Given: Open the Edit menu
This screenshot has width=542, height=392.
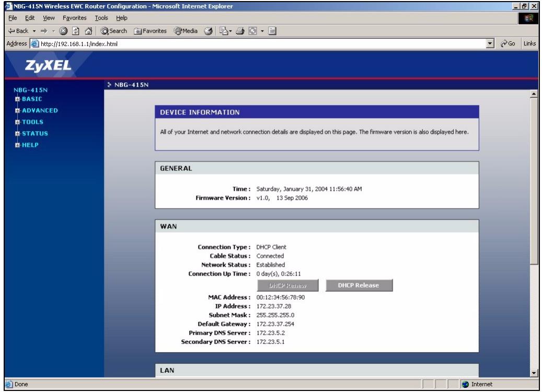Looking at the screenshot, I should coord(30,18).
